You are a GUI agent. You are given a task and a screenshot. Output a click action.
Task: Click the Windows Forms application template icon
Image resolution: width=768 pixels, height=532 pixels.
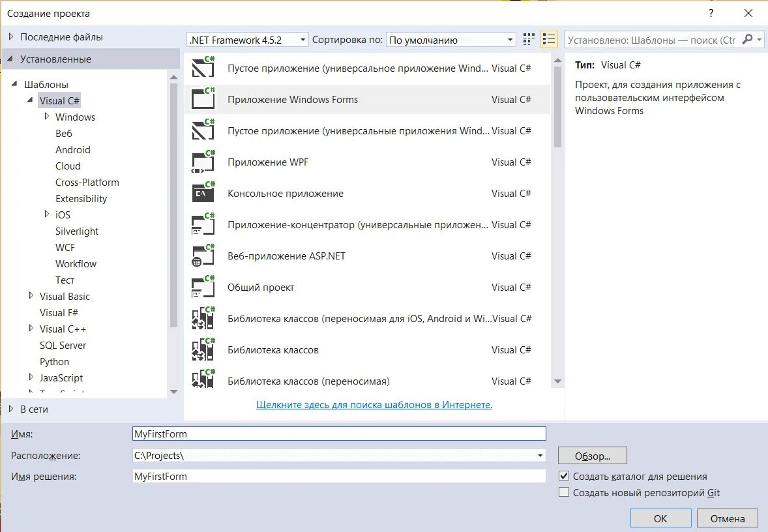click(x=203, y=99)
